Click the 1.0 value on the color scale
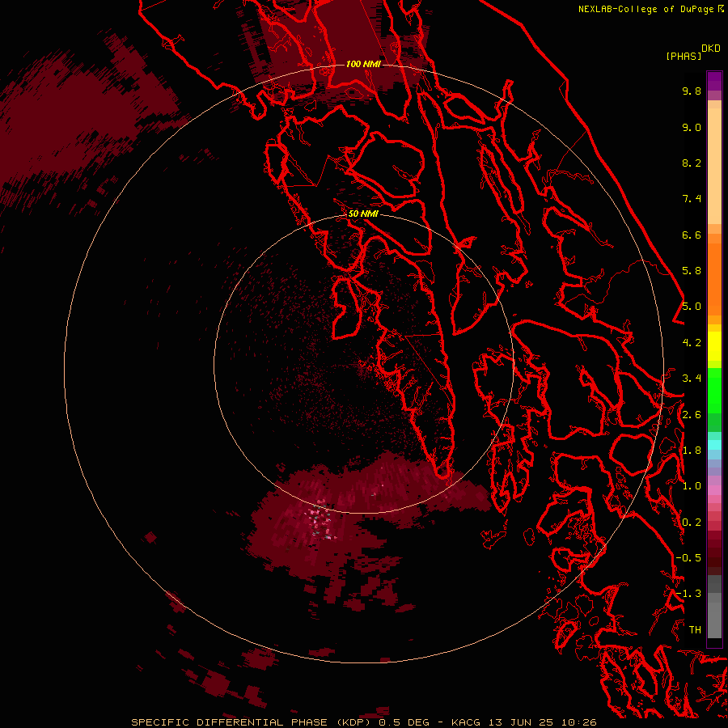This screenshot has width=728, height=728. coord(692,486)
